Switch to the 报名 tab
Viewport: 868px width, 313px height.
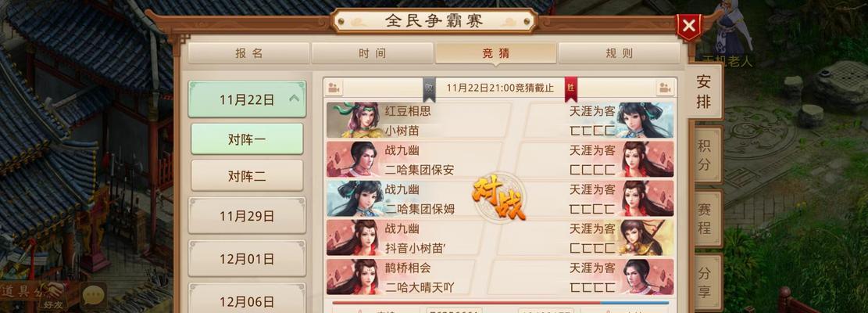pyautogui.click(x=248, y=53)
